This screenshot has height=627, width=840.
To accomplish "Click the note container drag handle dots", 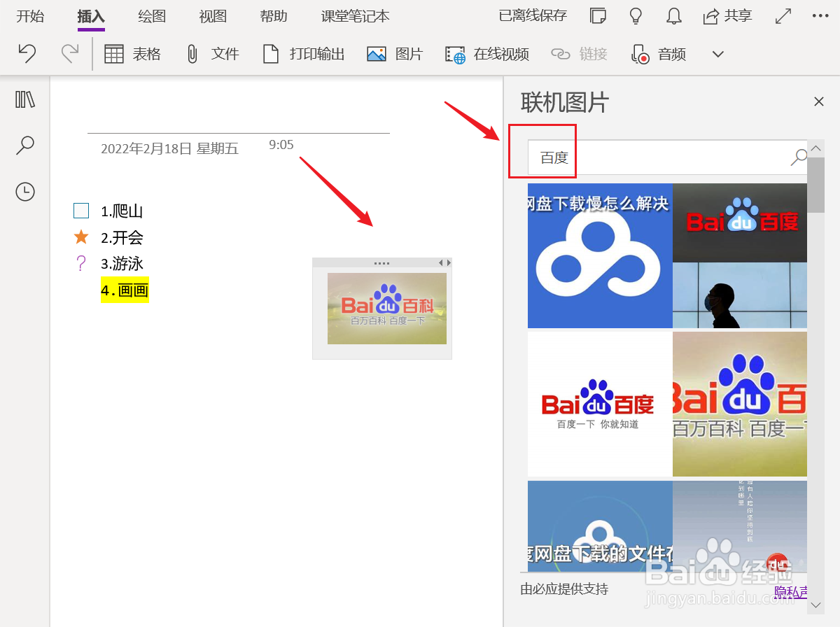I will pos(381,263).
